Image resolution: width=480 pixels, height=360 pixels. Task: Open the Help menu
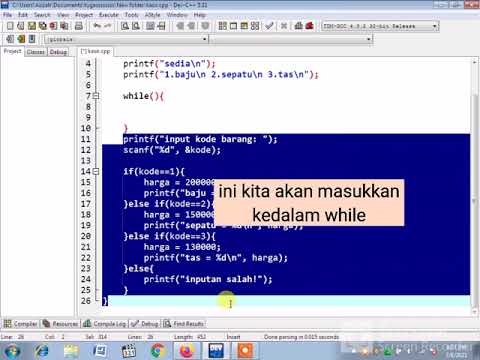coord(200,15)
